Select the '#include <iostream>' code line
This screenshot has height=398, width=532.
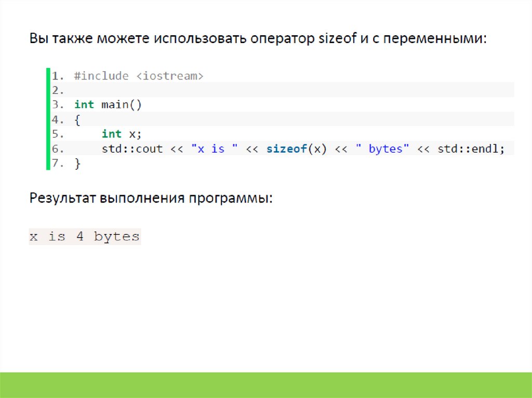pos(139,76)
